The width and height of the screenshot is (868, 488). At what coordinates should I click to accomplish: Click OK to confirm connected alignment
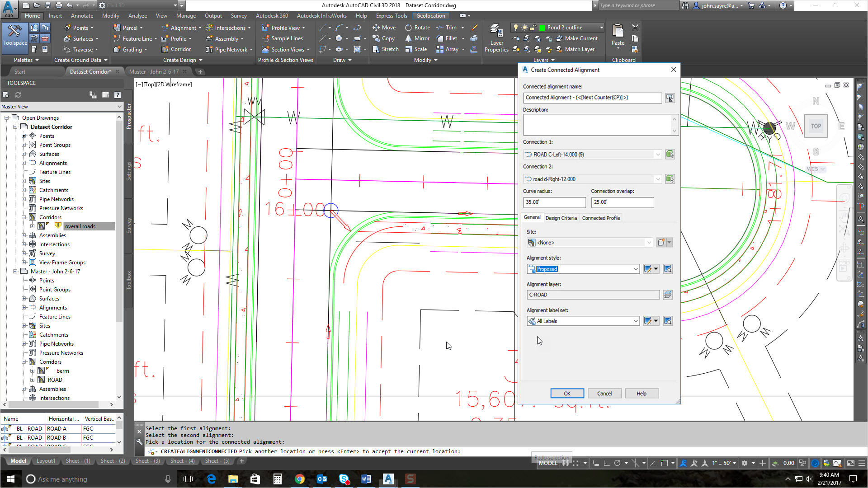click(566, 393)
